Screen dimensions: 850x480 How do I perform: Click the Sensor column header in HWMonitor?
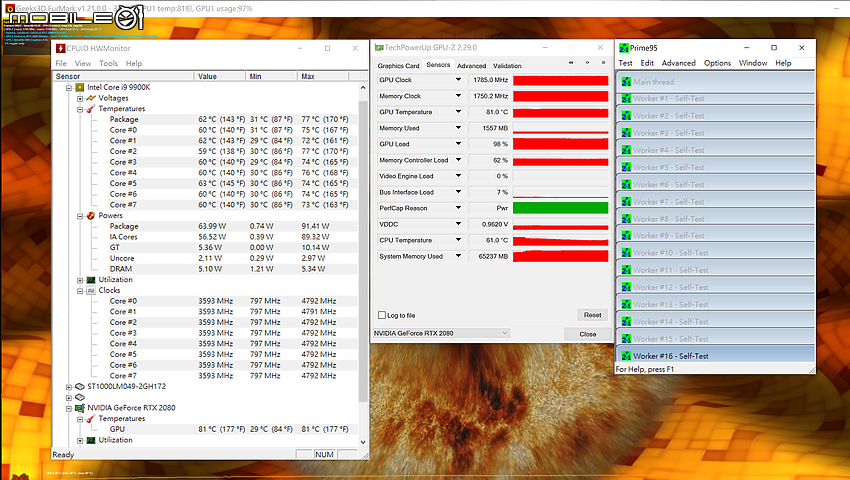click(123, 76)
